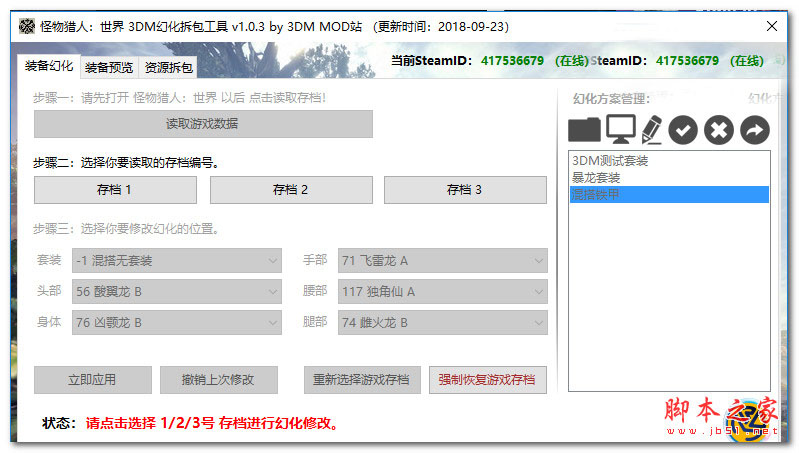Select 存档 1 save slot
Image resolution: width=799 pixels, height=453 pixels.
point(115,190)
